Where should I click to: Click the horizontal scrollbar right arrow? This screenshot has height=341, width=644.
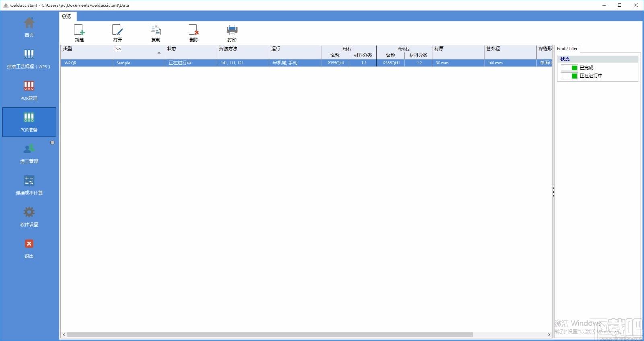click(x=549, y=335)
